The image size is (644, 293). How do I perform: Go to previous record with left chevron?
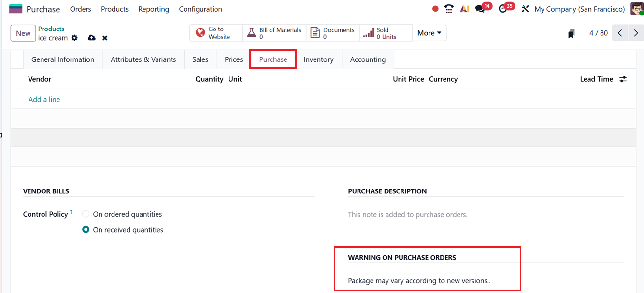click(620, 32)
